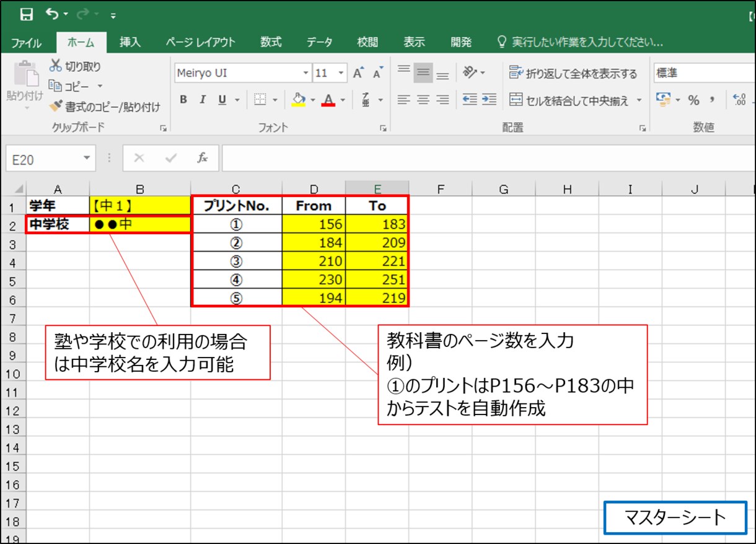Click the formula bar cancel X icon
The height and width of the screenshot is (544, 756).
pyautogui.click(x=139, y=159)
